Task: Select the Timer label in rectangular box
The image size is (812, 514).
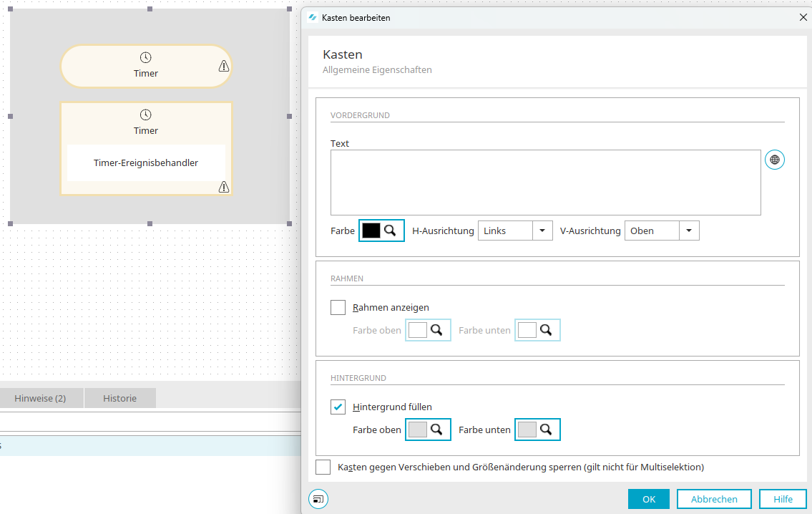Action: click(x=145, y=130)
